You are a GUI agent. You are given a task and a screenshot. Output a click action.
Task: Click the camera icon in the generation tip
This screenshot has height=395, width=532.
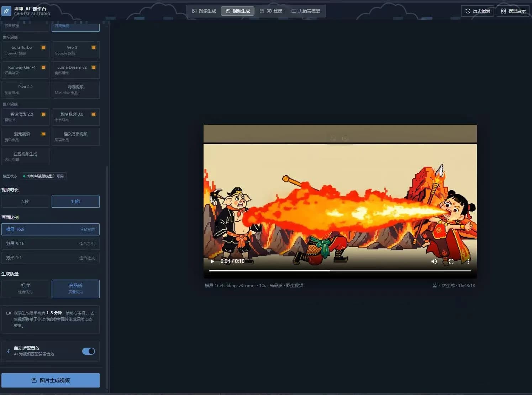pyautogui.click(x=9, y=313)
